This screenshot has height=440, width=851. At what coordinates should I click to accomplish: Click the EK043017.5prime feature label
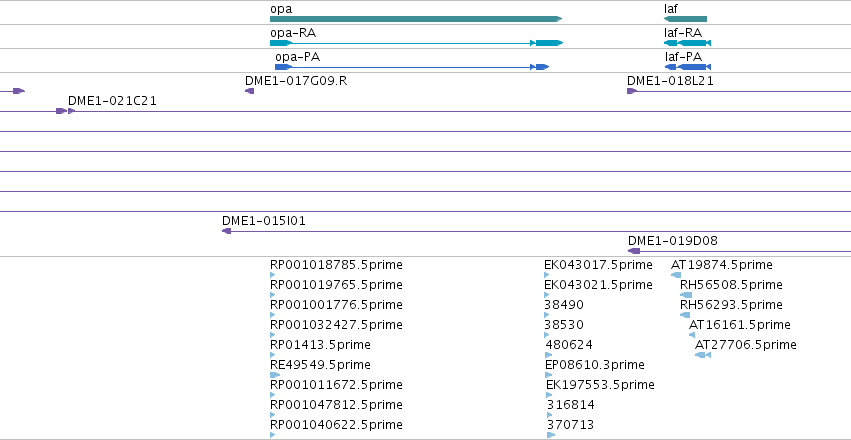pos(598,265)
